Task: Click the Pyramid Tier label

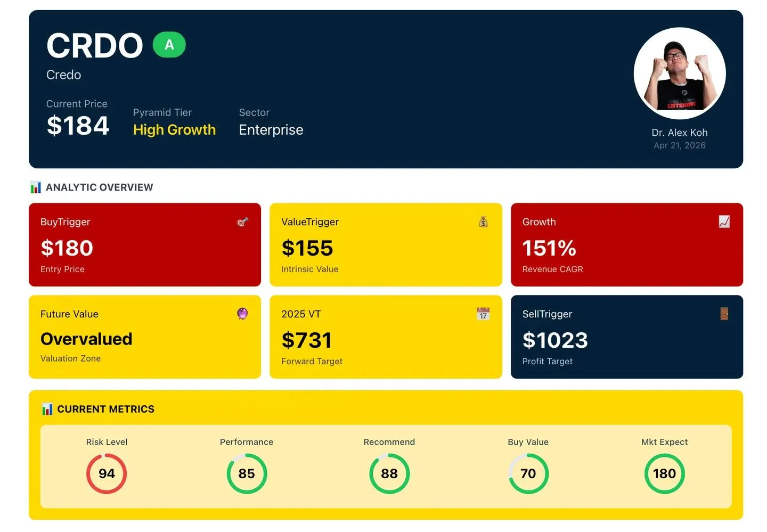Action: pyautogui.click(x=162, y=112)
